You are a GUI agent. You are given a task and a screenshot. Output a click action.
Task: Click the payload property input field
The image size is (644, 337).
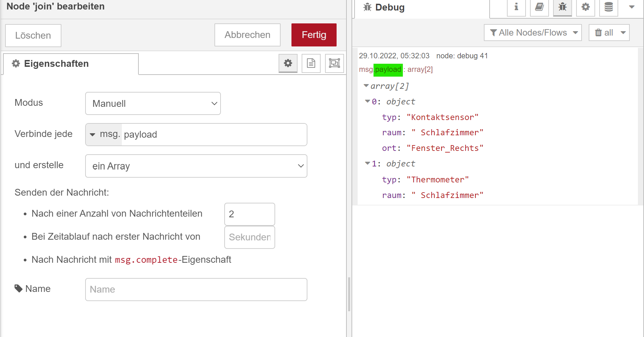click(x=214, y=135)
